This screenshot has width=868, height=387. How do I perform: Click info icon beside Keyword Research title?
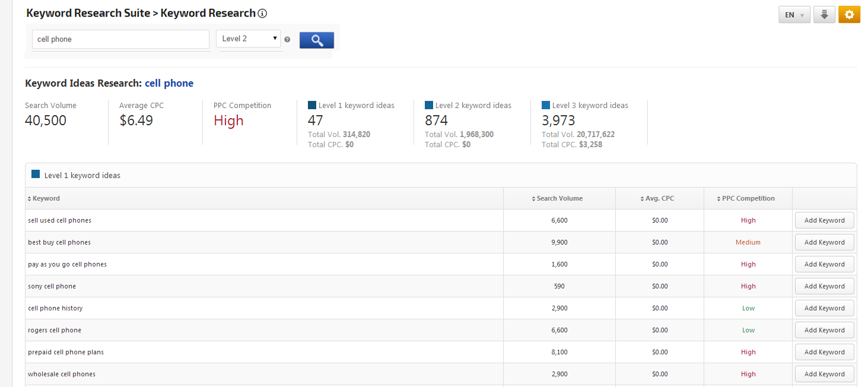coord(262,14)
